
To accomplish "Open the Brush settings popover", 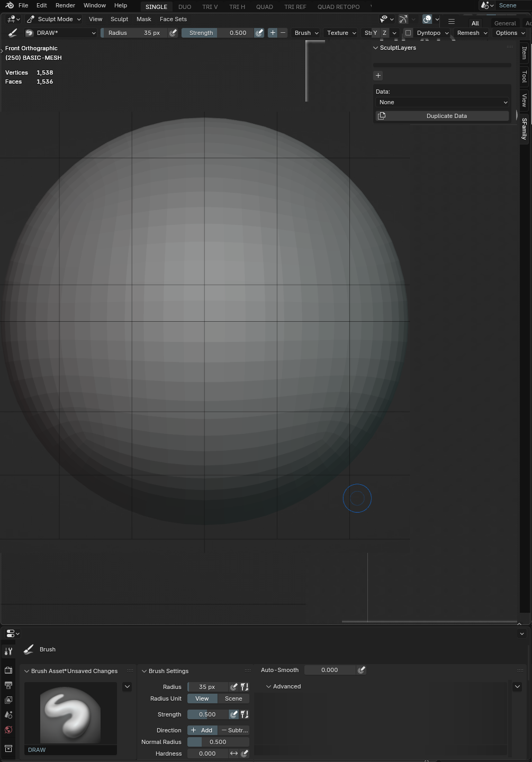I will click(x=306, y=33).
